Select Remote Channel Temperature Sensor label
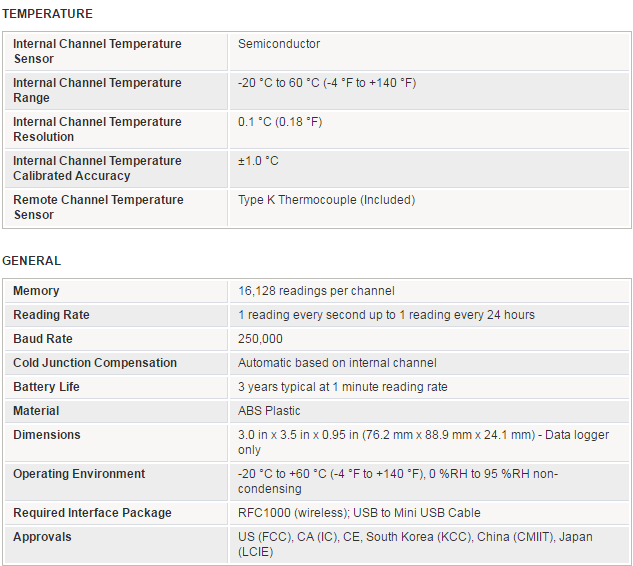This screenshot has width=633, height=566. (98, 207)
